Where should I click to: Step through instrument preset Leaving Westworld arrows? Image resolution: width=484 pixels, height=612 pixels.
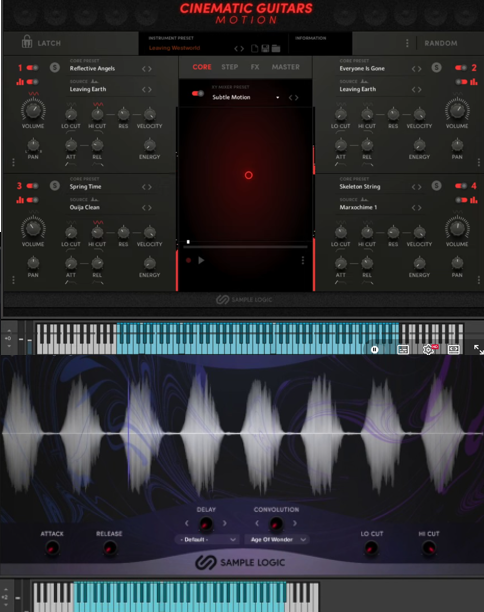[x=239, y=49]
